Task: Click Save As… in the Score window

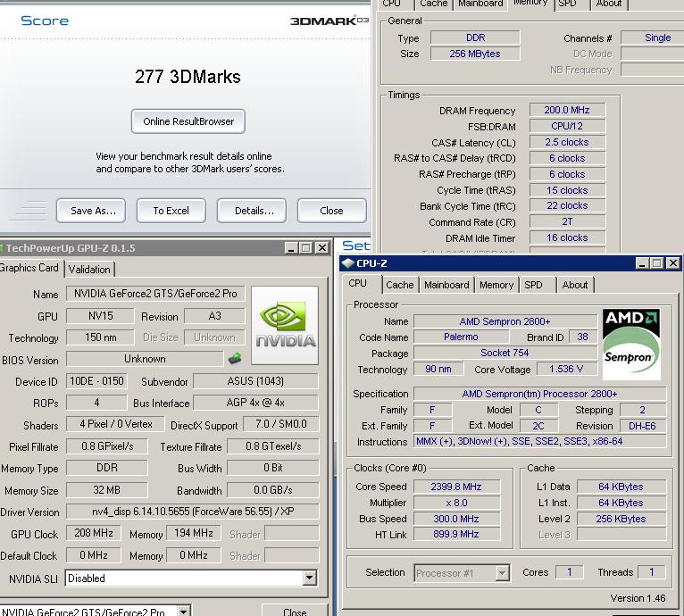Action: coord(91,211)
